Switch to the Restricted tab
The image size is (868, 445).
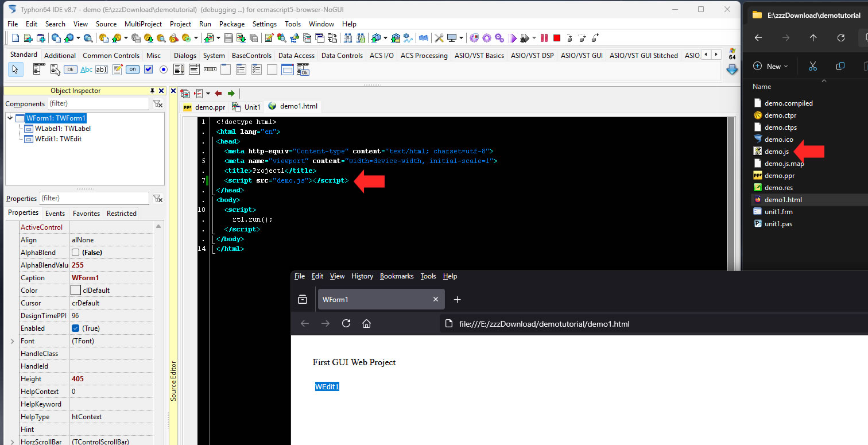click(122, 213)
